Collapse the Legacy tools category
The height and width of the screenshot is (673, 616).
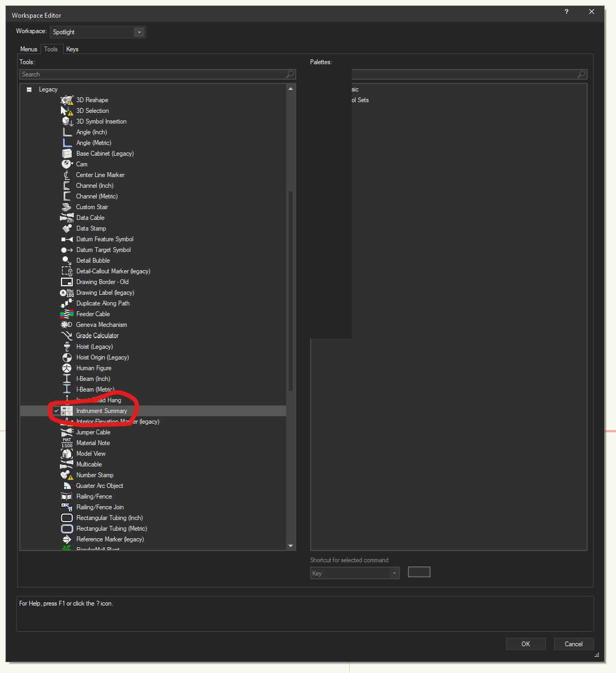[x=29, y=89]
